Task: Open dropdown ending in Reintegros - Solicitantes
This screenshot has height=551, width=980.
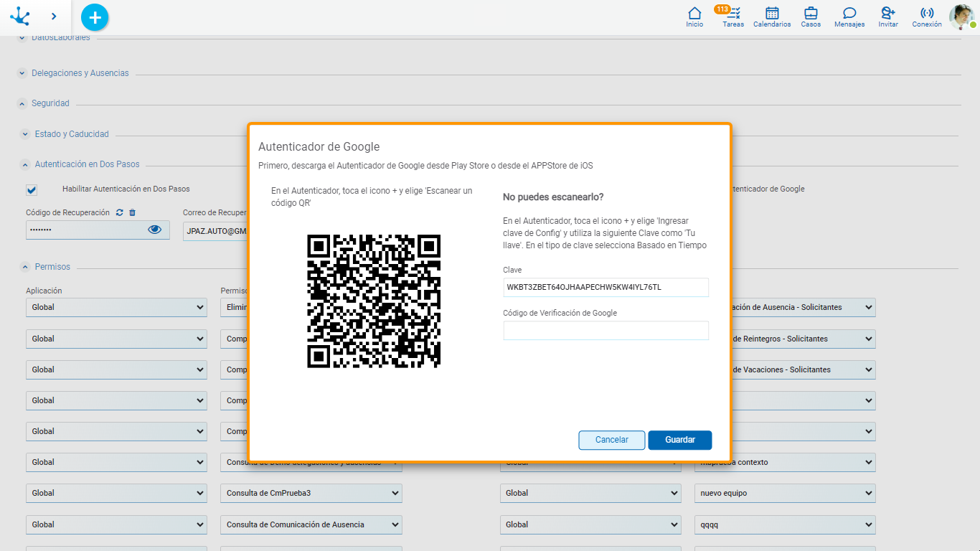Action: coord(804,339)
